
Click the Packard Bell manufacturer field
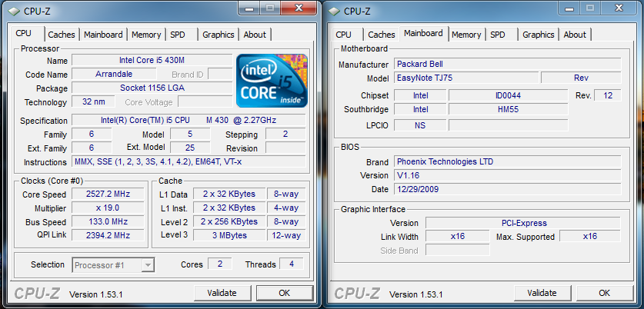click(507, 64)
